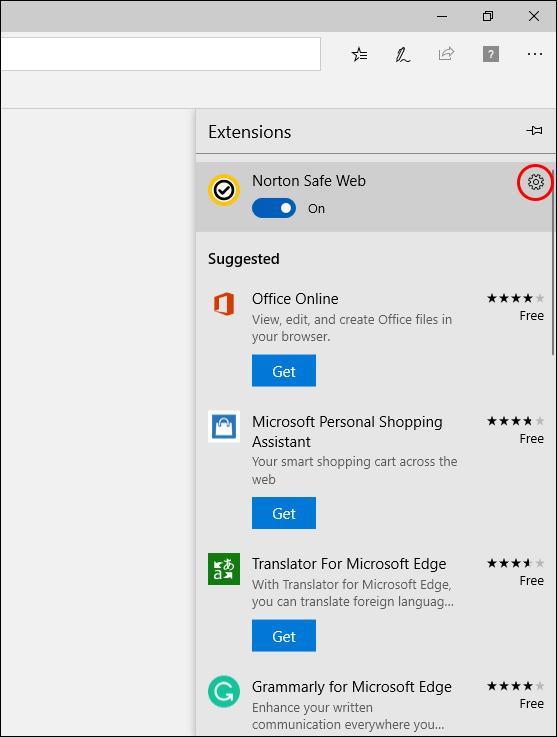The height and width of the screenshot is (737, 557).
Task: Restore down the Edge window
Action: pos(488,16)
